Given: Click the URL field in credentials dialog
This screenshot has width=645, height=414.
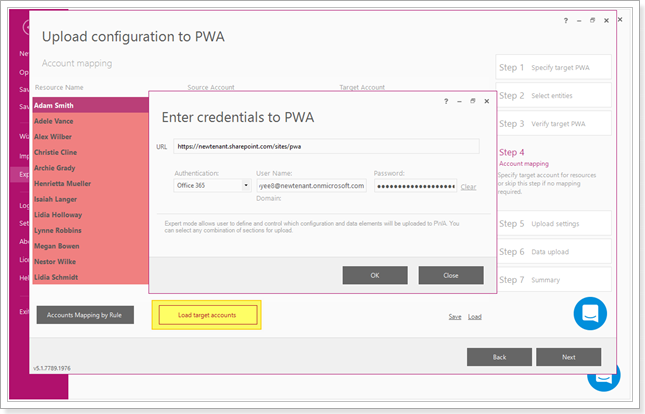Looking at the screenshot, I should 326,147.
